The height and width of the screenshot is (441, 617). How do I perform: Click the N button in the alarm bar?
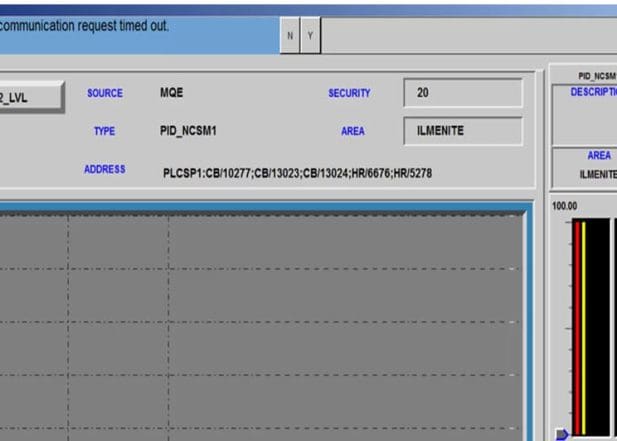pyautogui.click(x=290, y=36)
